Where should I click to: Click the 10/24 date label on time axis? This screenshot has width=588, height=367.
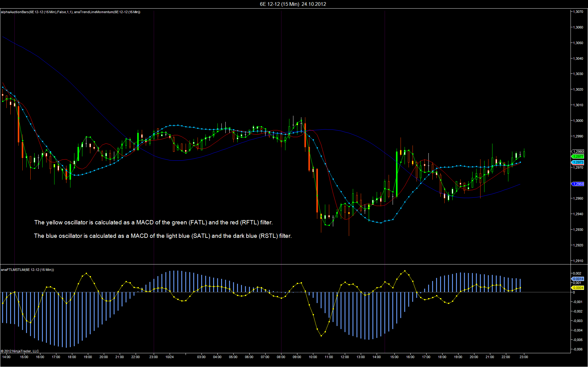(170, 357)
